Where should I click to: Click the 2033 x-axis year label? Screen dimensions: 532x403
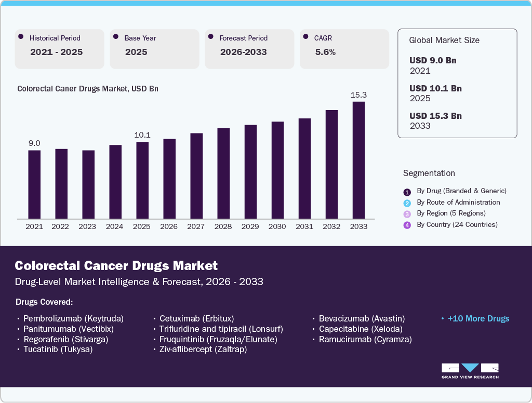358,226
